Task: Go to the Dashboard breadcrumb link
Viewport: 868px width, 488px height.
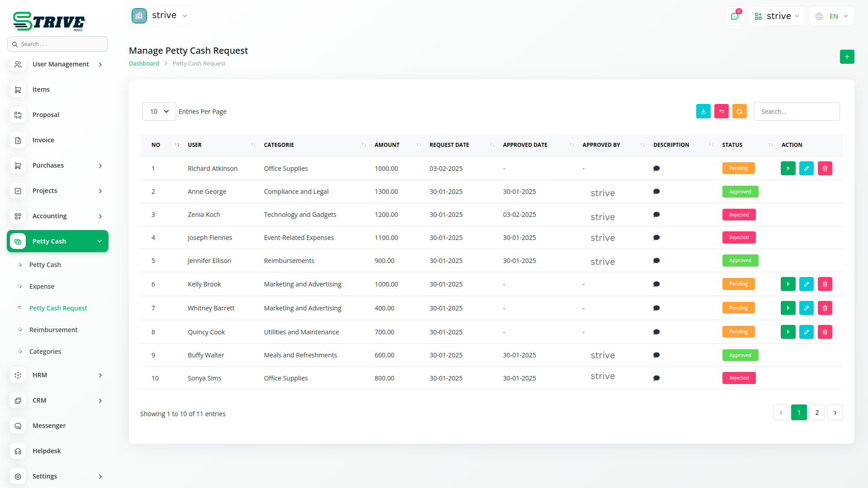Action: click(144, 63)
